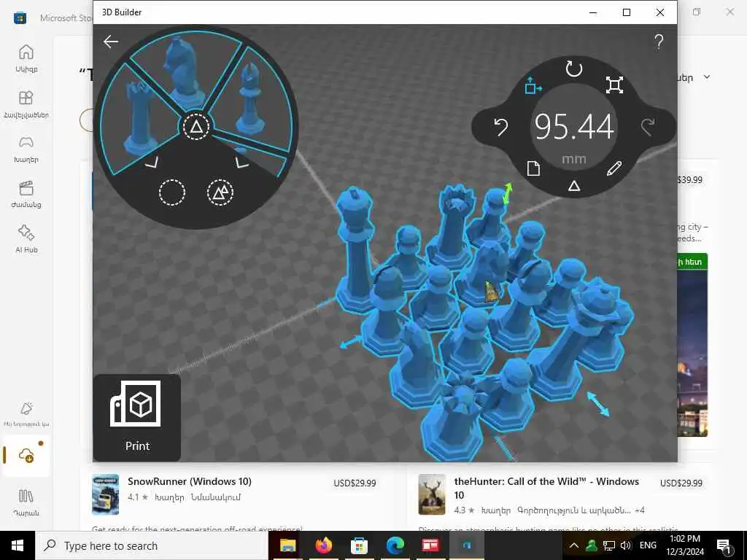The height and width of the screenshot is (560, 747).
Task: Go back using the arrow in 3D Builder
Action: tap(111, 42)
